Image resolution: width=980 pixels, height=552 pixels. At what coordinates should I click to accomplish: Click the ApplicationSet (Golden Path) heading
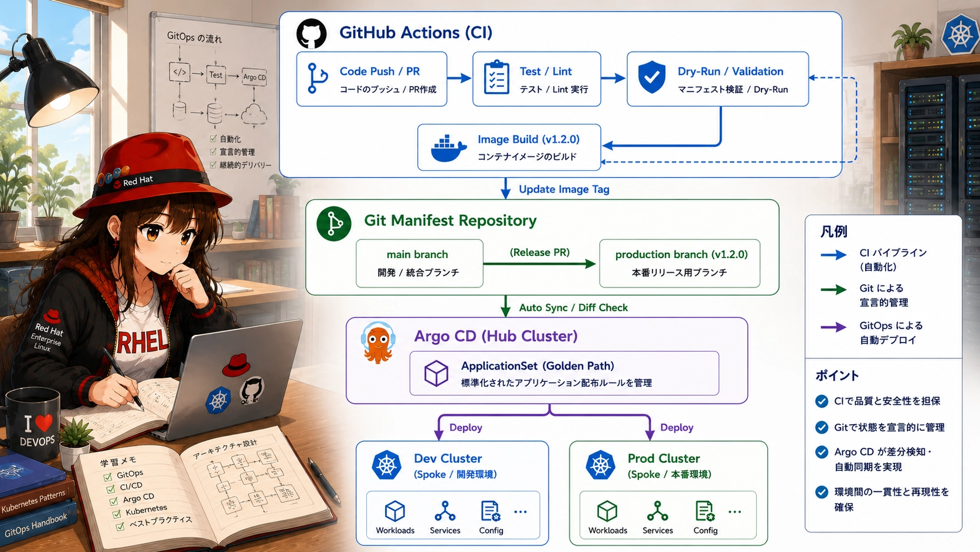pyautogui.click(x=537, y=366)
